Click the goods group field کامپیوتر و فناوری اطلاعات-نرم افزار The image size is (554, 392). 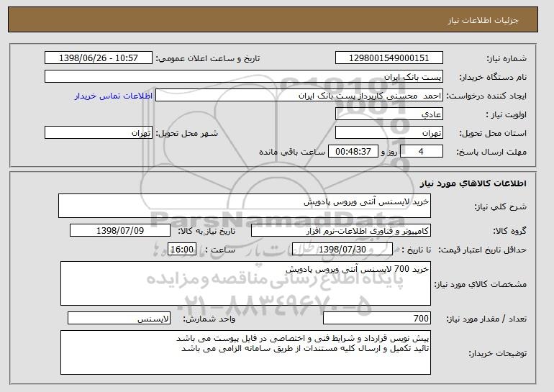pos(341,231)
